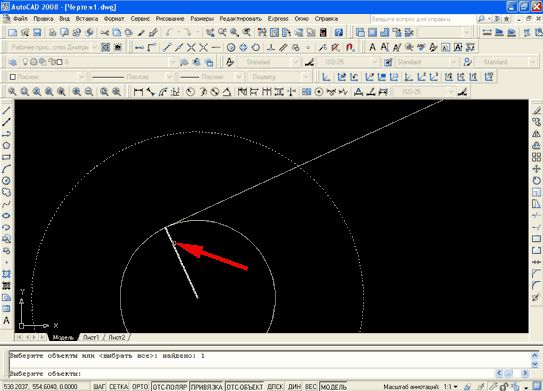Open the Рисование menu
543x391 pixels.
click(170, 19)
